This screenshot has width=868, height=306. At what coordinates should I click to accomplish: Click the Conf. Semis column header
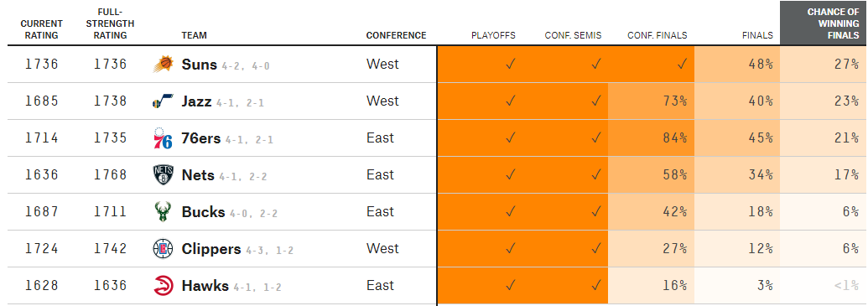click(x=573, y=35)
